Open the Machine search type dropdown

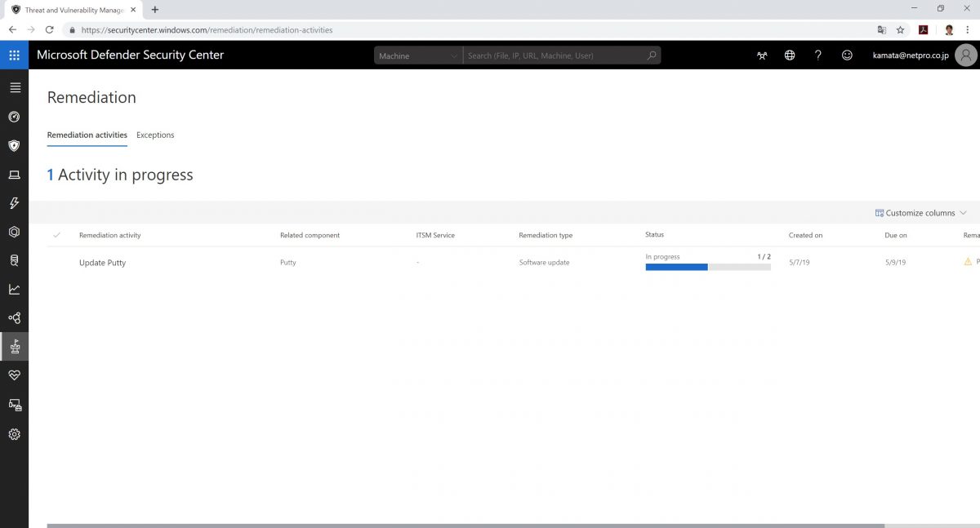click(x=418, y=55)
